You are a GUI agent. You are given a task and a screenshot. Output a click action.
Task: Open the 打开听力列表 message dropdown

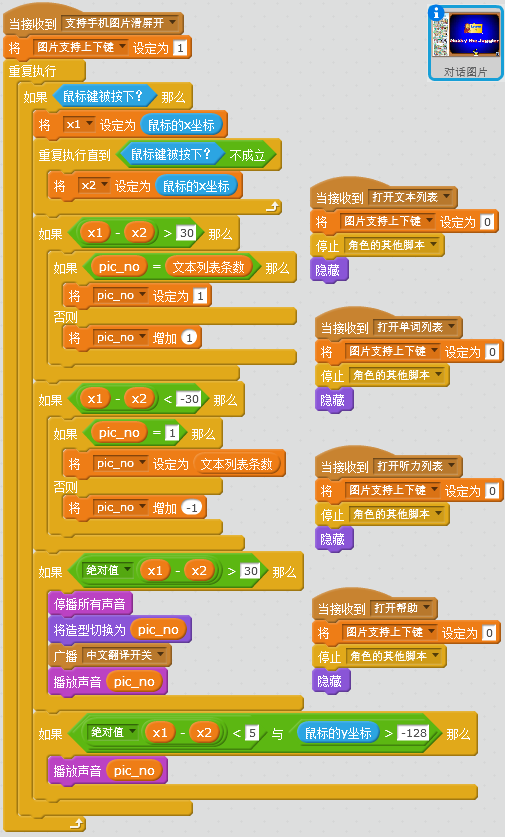pyautogui.click(x=416, y=467)
